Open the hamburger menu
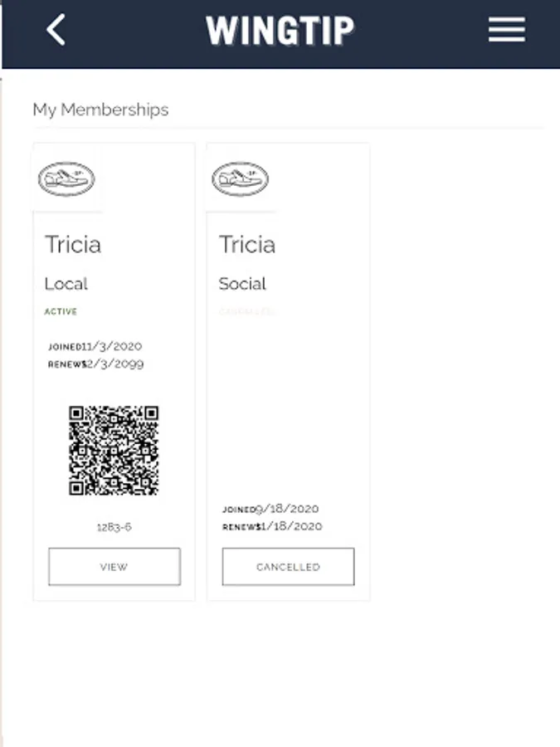 click(x=506, y=31)
